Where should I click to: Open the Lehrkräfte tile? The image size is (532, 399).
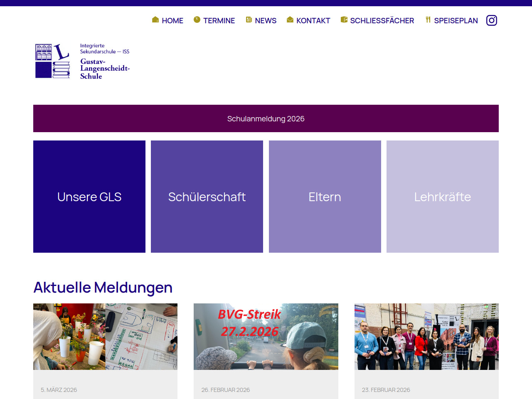coord(442,197)
